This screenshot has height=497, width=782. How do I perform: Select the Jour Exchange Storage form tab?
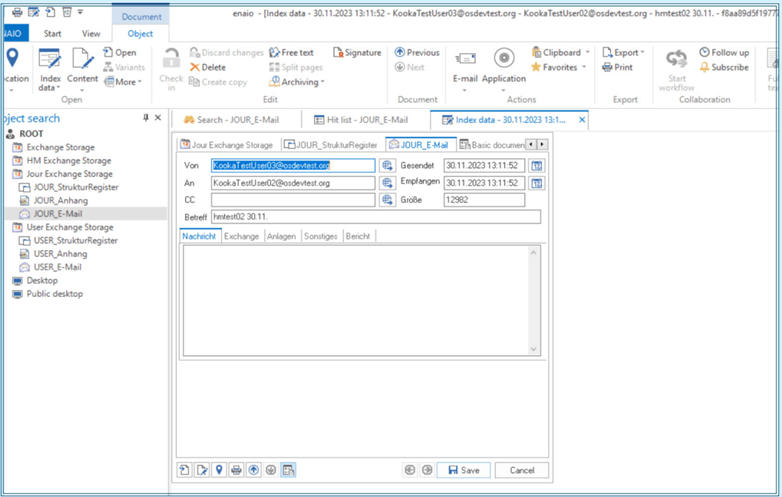[x=227, y=145]
